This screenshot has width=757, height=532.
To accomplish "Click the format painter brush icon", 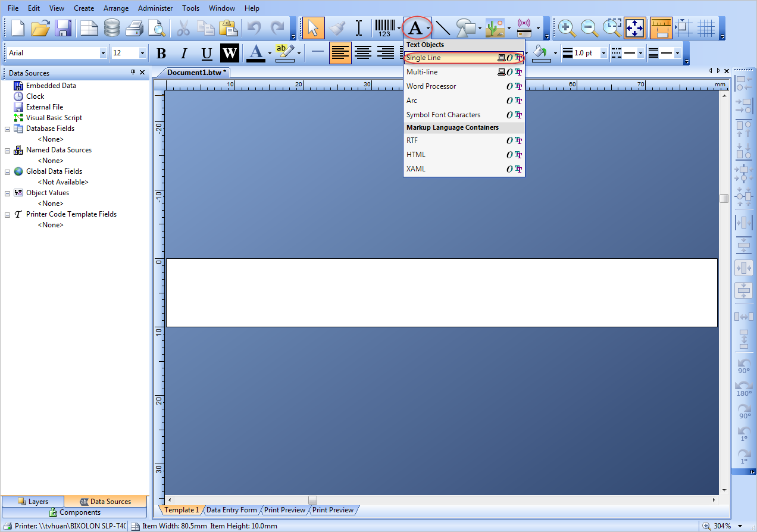I will tap(337, 28).
